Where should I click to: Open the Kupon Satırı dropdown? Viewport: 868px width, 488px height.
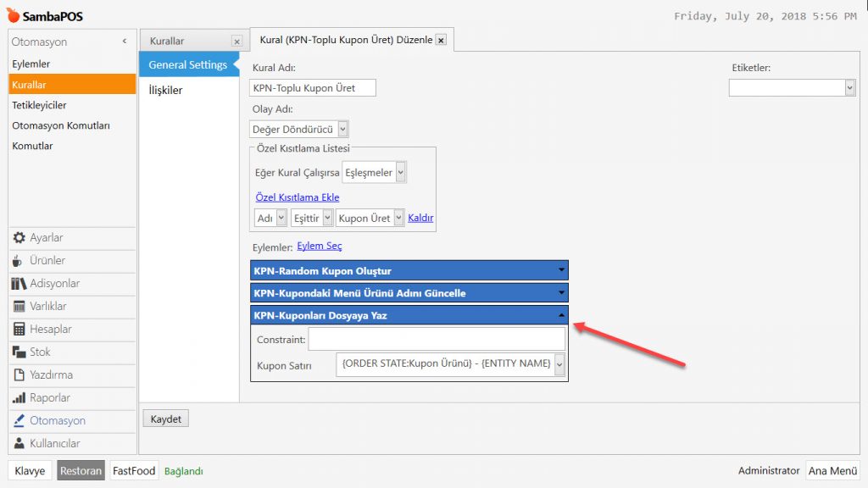(559, 365)
